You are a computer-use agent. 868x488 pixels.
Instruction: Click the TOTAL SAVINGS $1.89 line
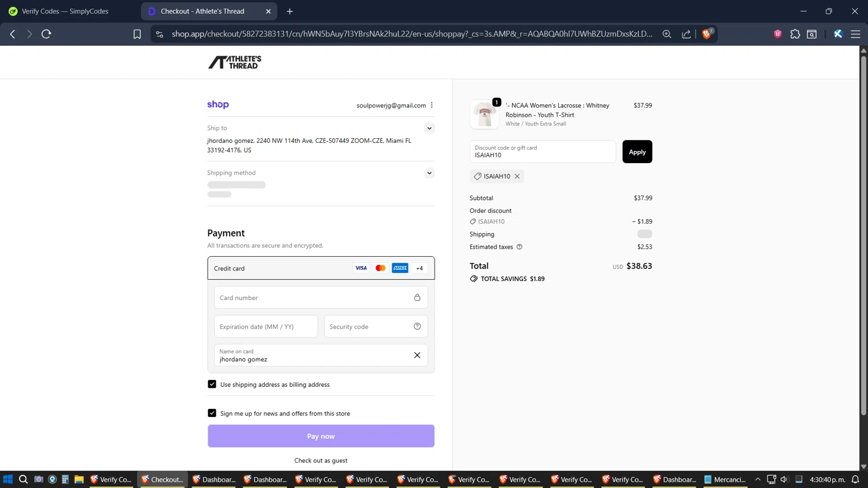[507, 279]
